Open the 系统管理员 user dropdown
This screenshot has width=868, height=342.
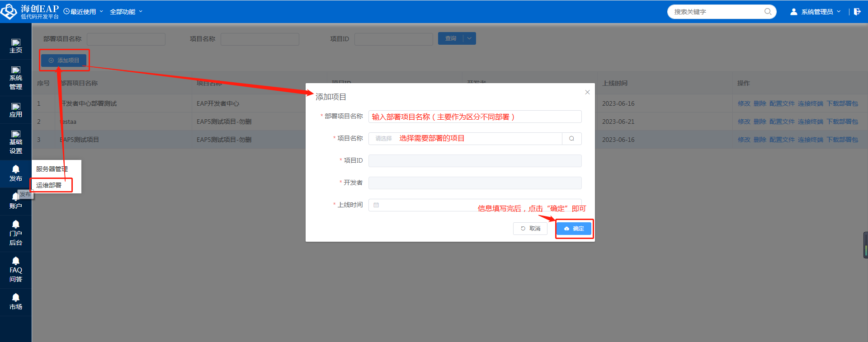pos(816,12)
